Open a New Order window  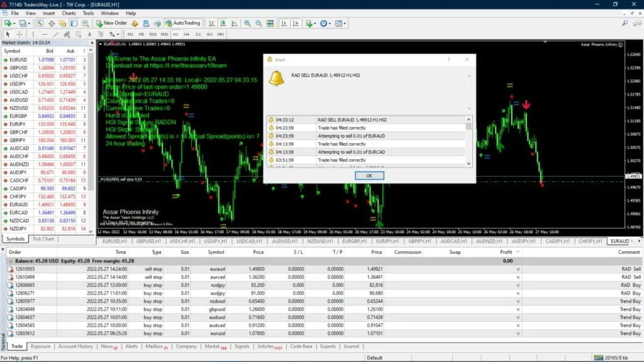[112, 23]
